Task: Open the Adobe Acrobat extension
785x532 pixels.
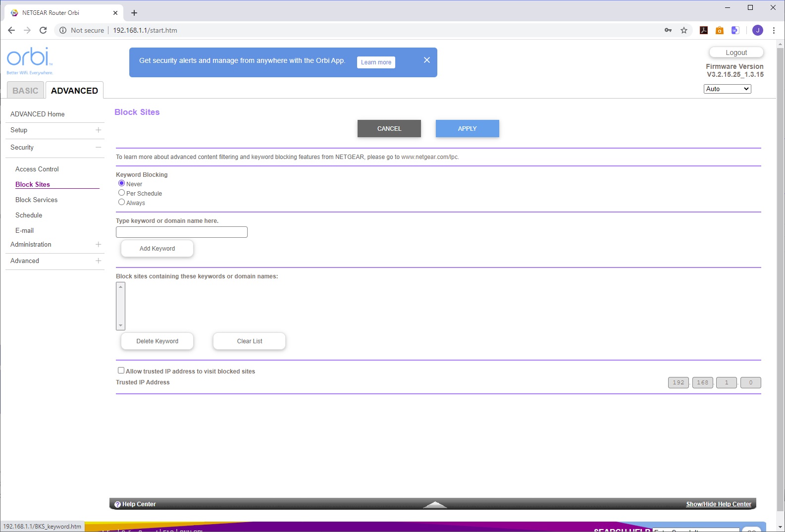Action: click(x=704, y=30)
